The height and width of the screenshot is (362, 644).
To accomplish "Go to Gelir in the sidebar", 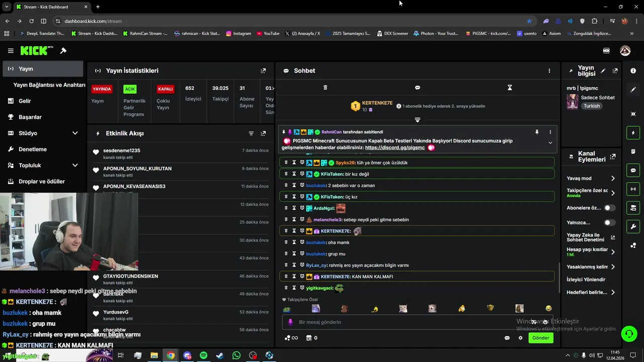I will click(x=43, y=101).
